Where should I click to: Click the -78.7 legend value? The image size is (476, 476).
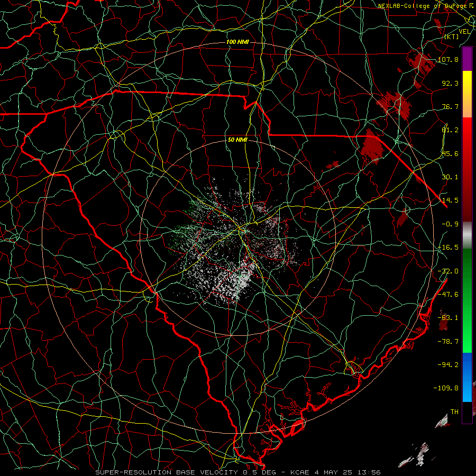pos(448,341)
